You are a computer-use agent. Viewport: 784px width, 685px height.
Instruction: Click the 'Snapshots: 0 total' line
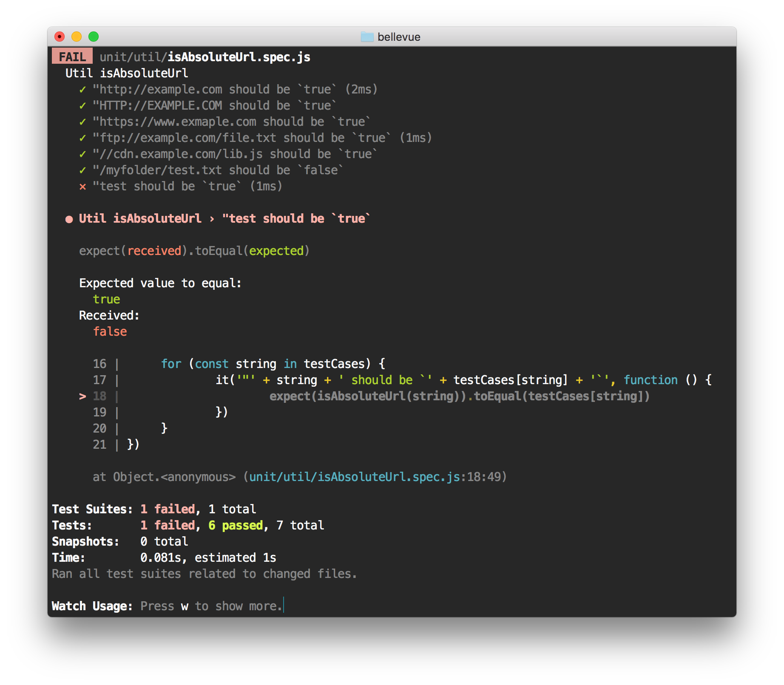(120, 541)
